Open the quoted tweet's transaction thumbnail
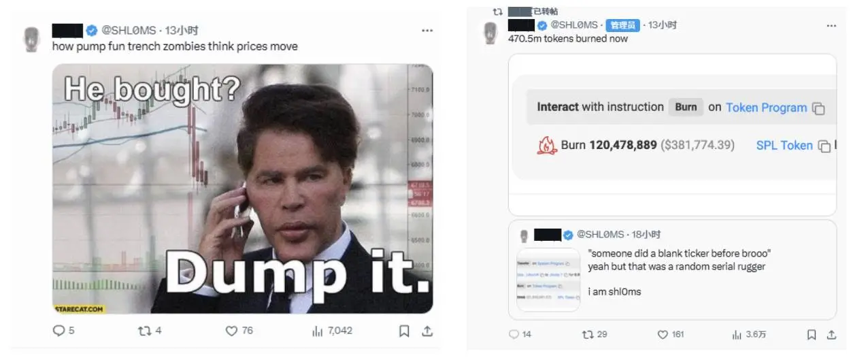 click(548, 280)
